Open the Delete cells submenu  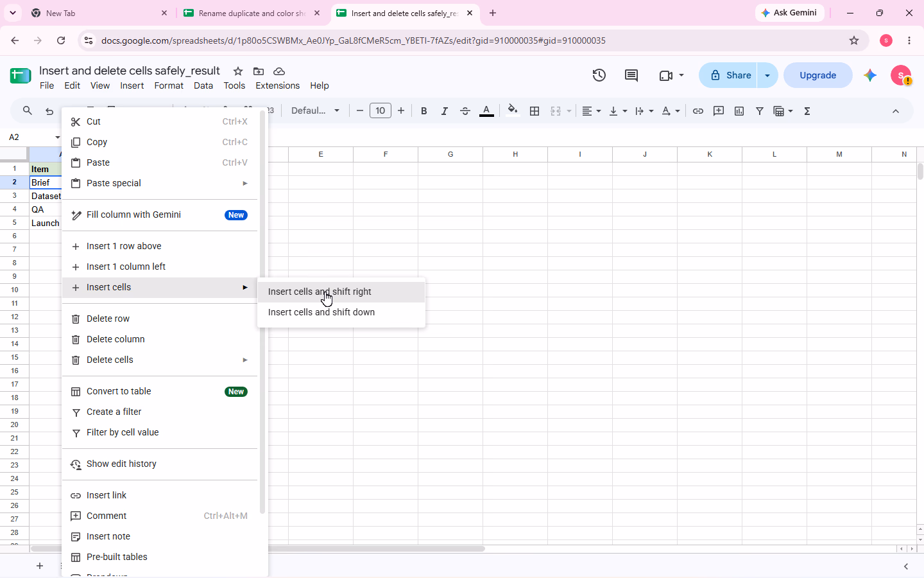pyautogui.click(x=160, y=360)
